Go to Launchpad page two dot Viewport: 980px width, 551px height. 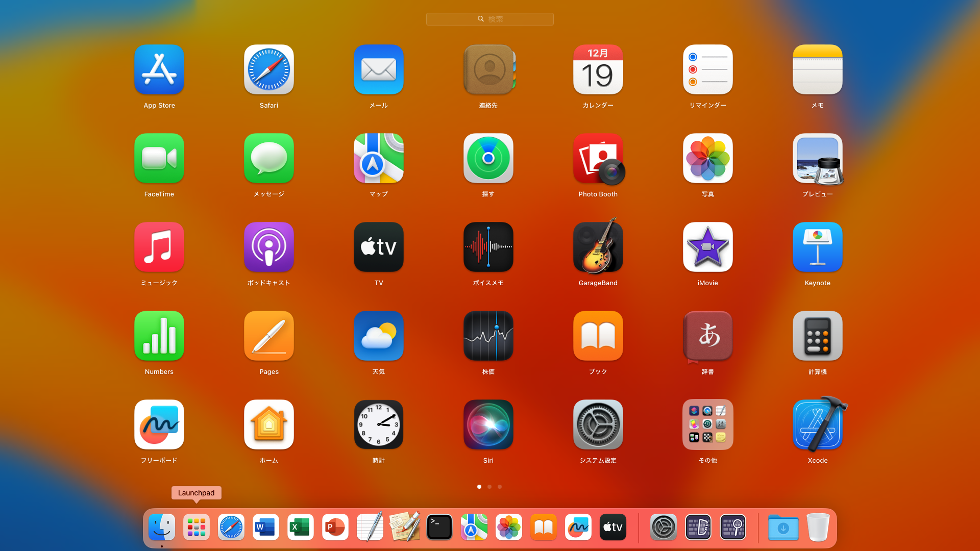tap(489, 487)
